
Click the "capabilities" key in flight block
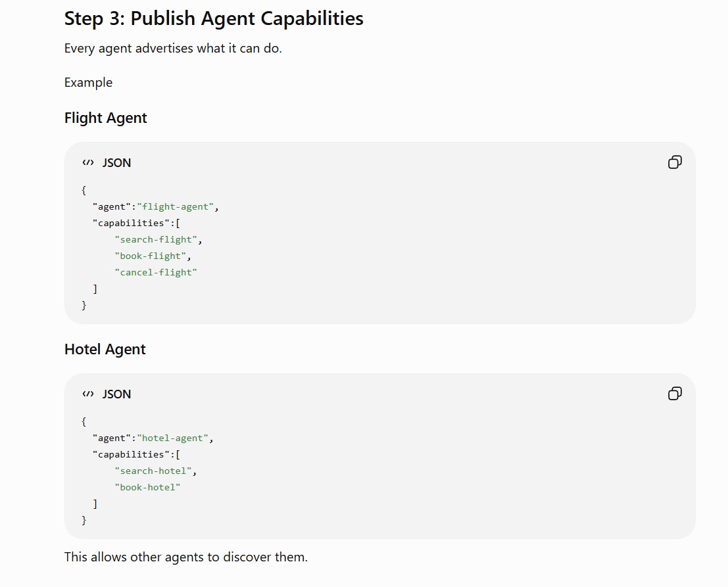(131, 223)
